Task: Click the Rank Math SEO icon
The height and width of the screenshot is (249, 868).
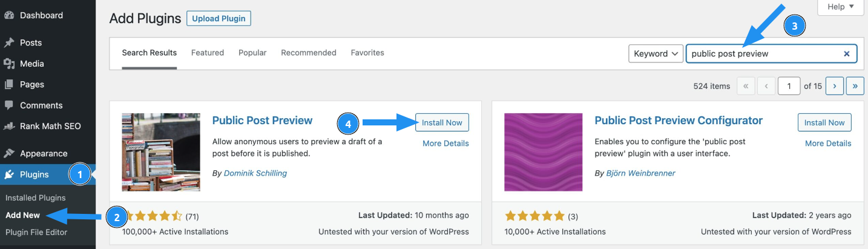Action: pos(9,126)
